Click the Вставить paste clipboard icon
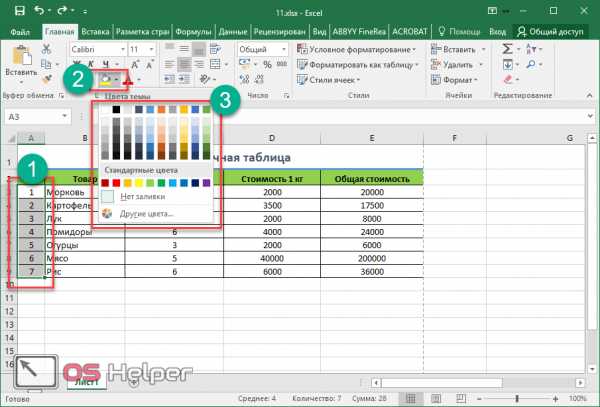The image size is (600, 407). click(x=22, y=55)
